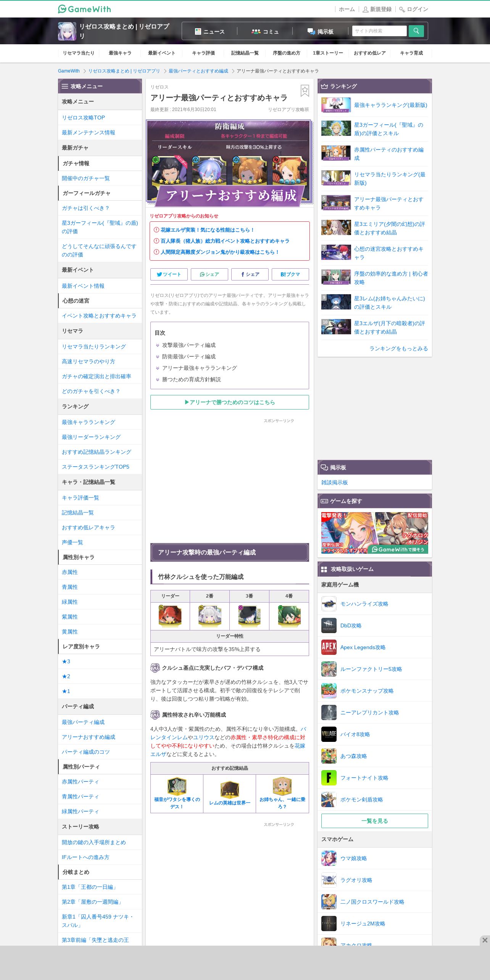Select 最新イベント in navigation bar

[x=161, y=53]
